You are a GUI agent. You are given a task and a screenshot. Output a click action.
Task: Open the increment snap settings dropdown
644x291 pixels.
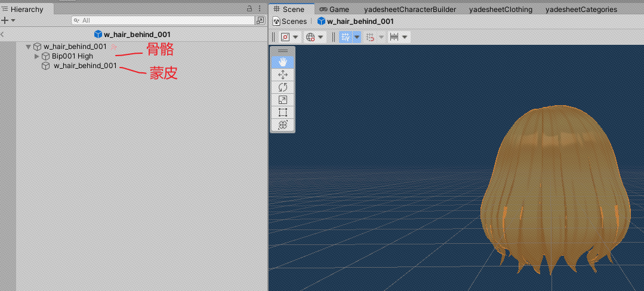tap(405, 38)
